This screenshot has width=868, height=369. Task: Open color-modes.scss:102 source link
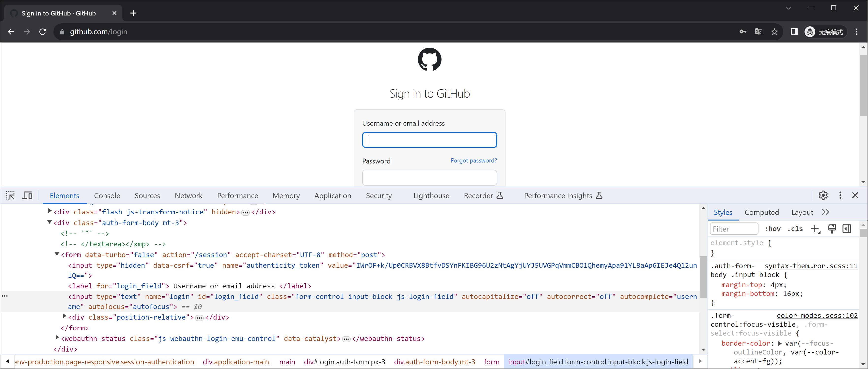(x=817, y=315)
